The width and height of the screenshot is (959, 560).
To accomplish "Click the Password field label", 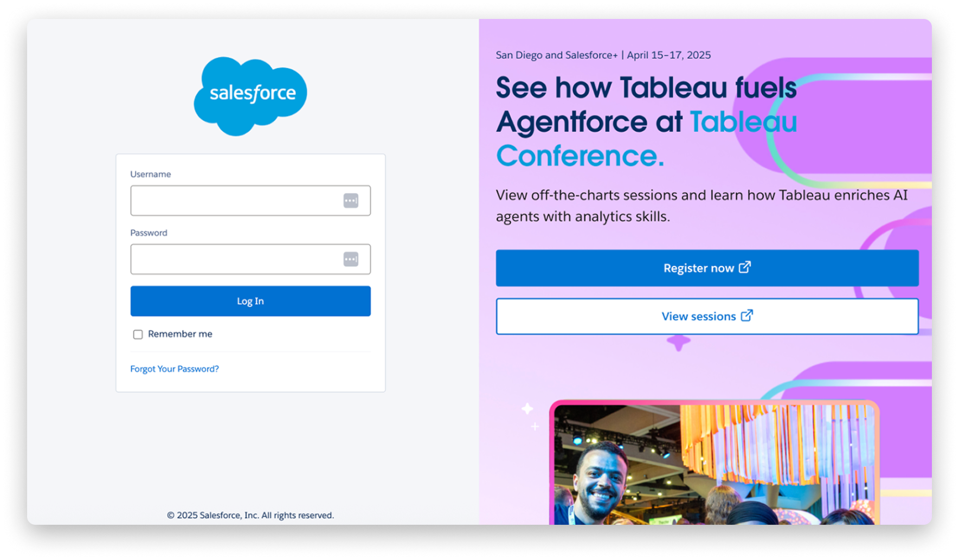I will [x=149, y=233].
